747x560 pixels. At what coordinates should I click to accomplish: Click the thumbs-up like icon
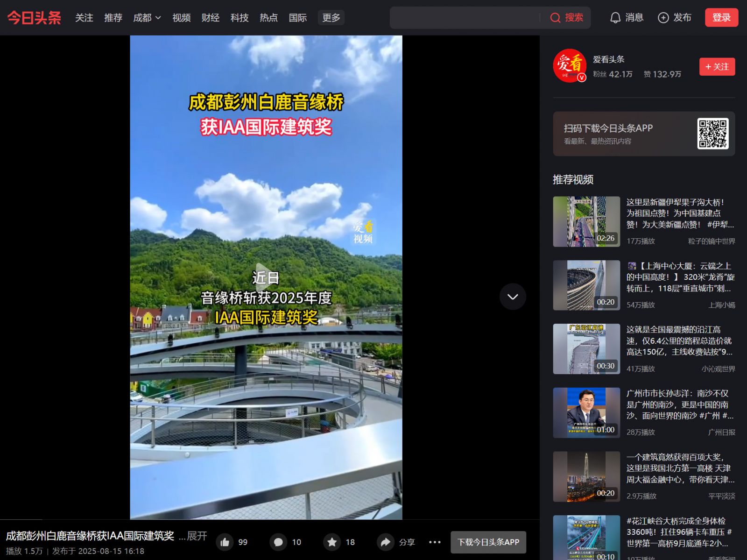pyautogui.click(x=225, y=542)
